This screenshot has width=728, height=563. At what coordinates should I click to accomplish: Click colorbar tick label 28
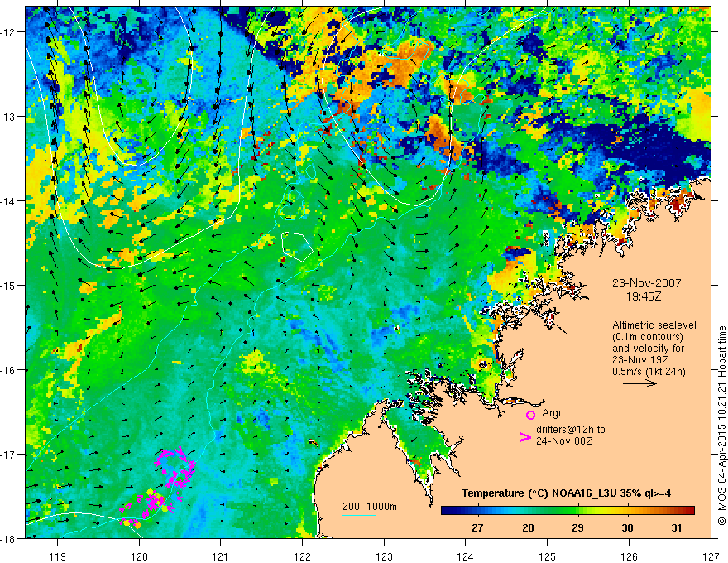528,527
